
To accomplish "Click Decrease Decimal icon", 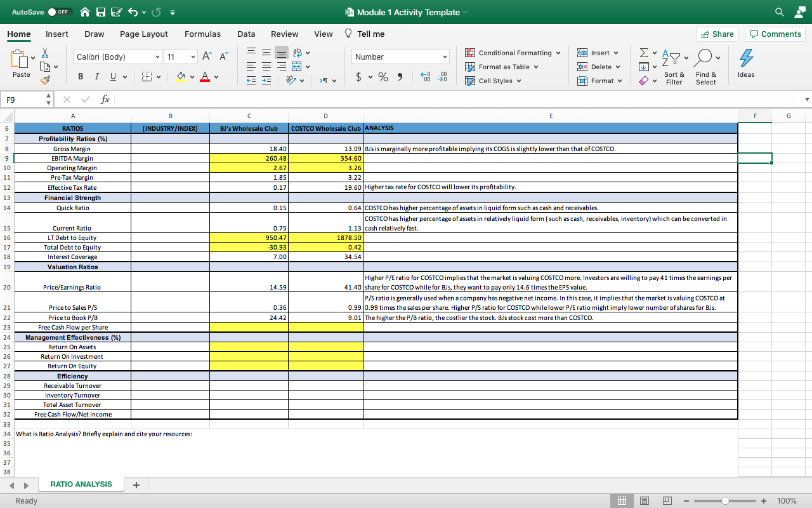I will [443, 77].
